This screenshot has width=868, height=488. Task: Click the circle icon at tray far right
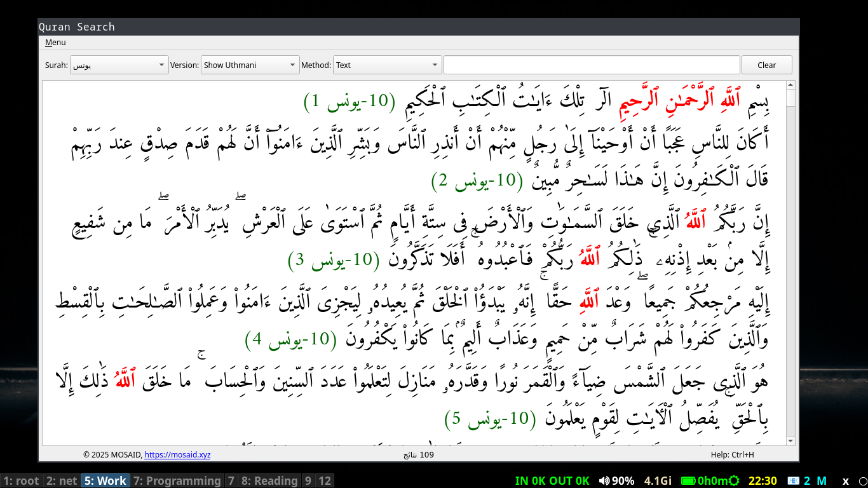click(861, 480)
